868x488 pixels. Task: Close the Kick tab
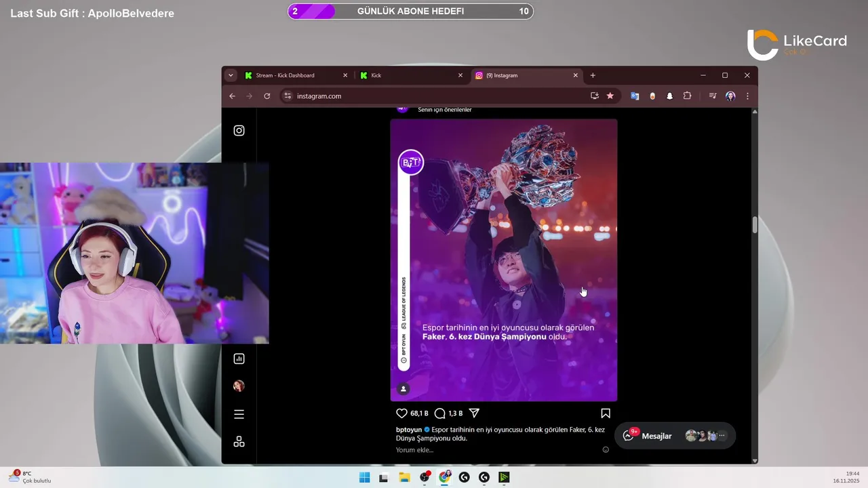pos(460,75)
